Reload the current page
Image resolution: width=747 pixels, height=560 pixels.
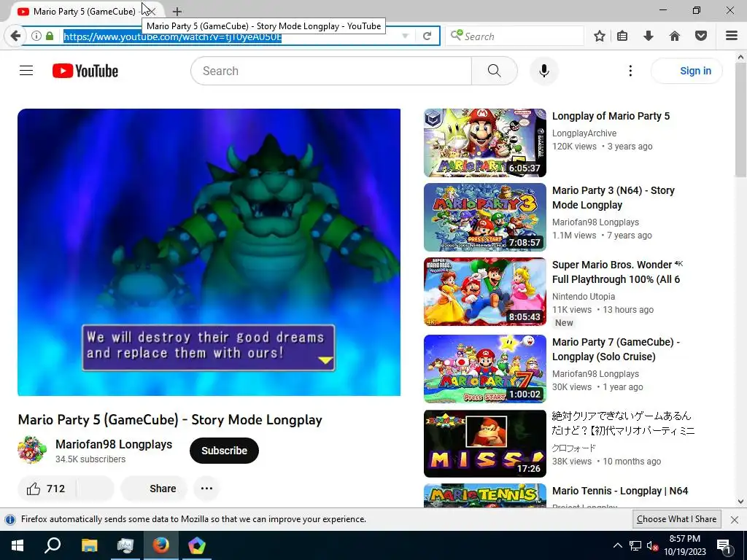427,36
